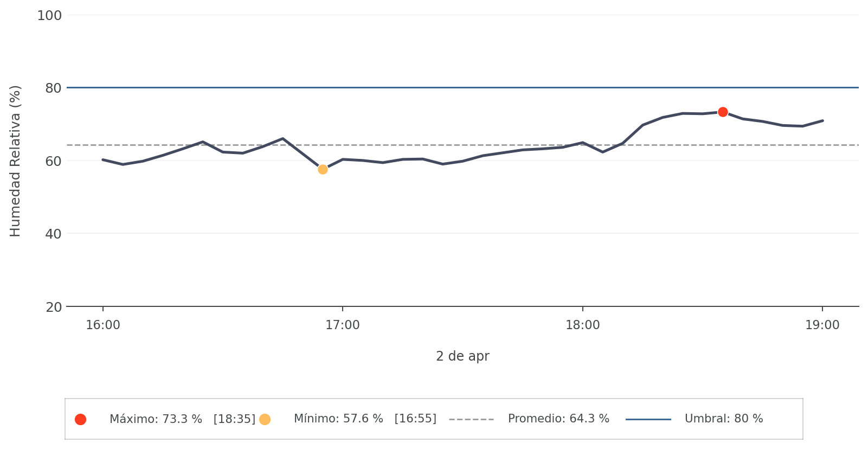Click the dashed Promedio legend line sample
868x449 pixels.
(x=471, y=419)
